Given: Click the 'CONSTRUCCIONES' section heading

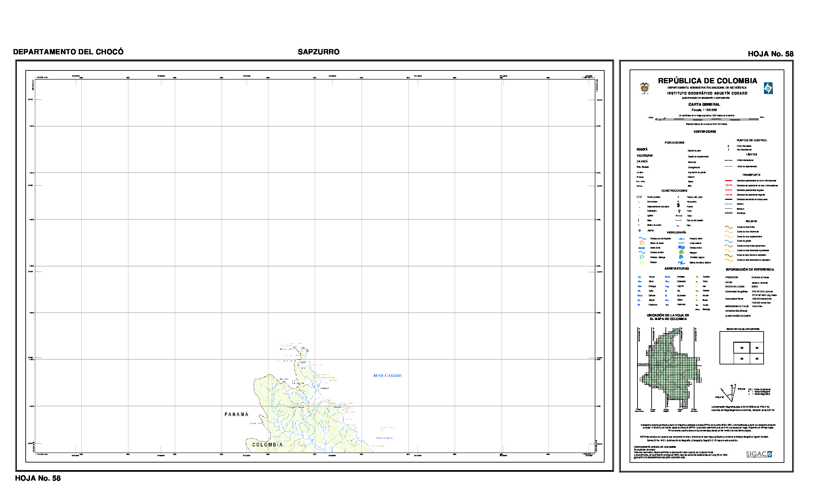Looking at the screenshot, I should tap(674, 191).
